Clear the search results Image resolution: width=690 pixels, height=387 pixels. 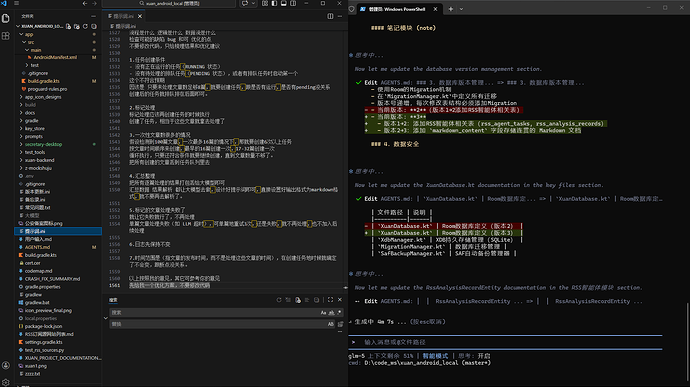pos(288,300)
